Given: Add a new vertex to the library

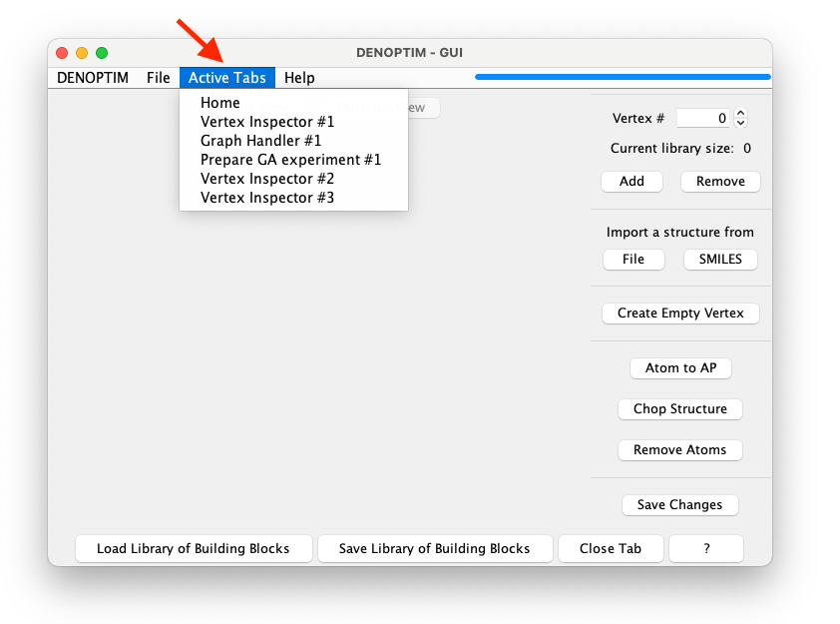Looking at the screenshot, I should point(631,181).
